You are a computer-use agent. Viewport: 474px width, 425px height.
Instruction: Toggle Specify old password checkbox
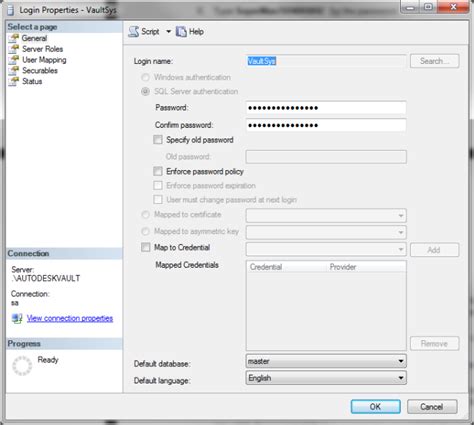(158, 140)
